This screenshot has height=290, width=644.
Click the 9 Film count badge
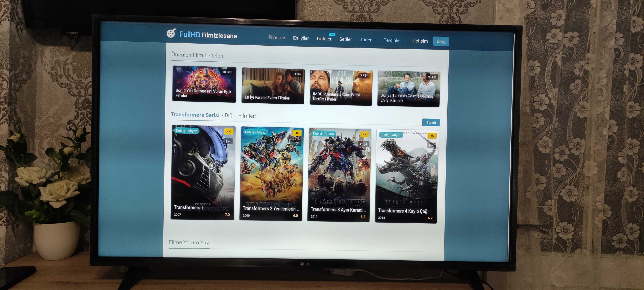[x=432, y=77]
